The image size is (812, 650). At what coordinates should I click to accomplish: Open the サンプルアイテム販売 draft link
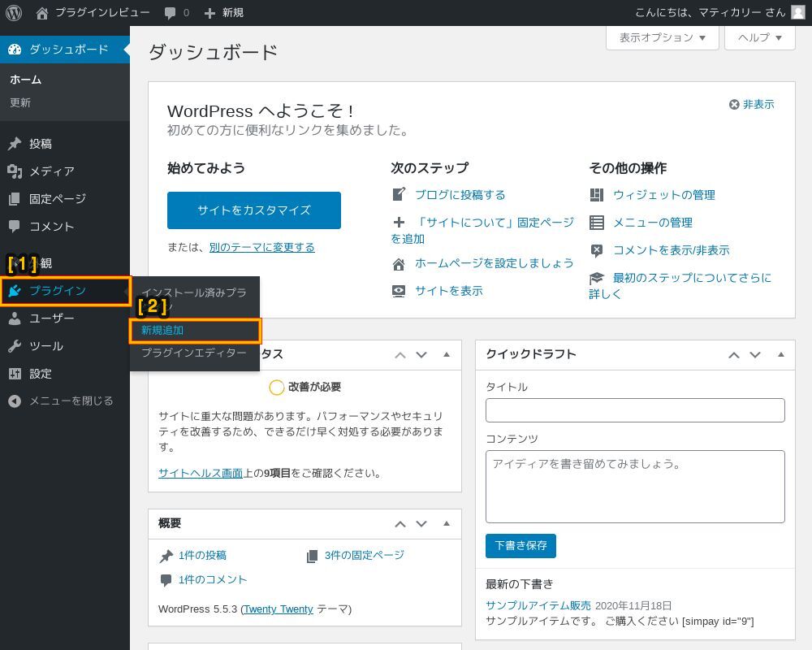coord(538,605)
